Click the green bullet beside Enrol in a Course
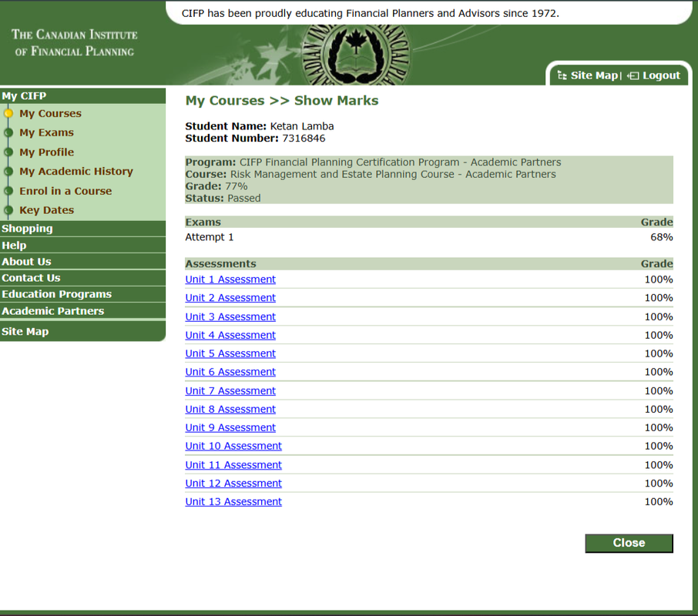The height and width of the screenshot is (616, 698). pyautogui.click(x=8, y=191)
